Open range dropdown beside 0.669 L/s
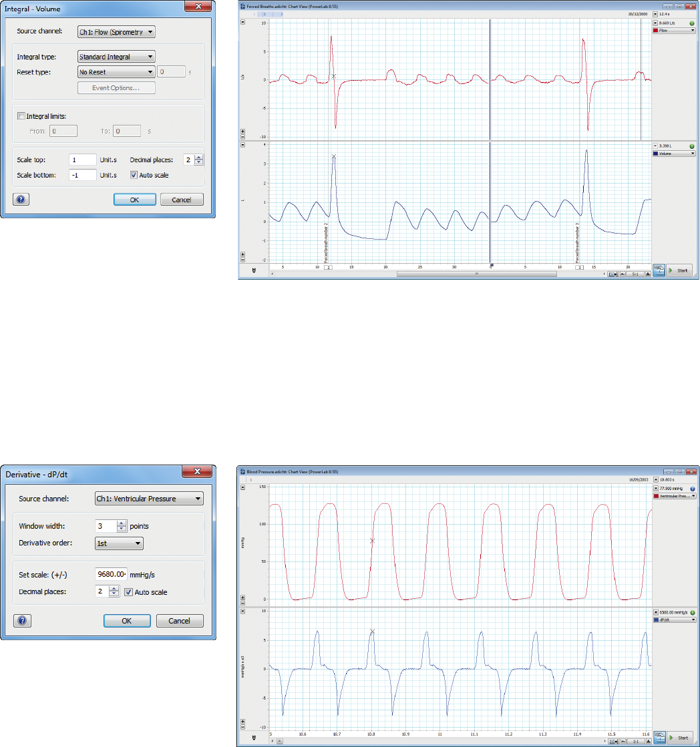This screenshot has height=747, width=700. 655,23
